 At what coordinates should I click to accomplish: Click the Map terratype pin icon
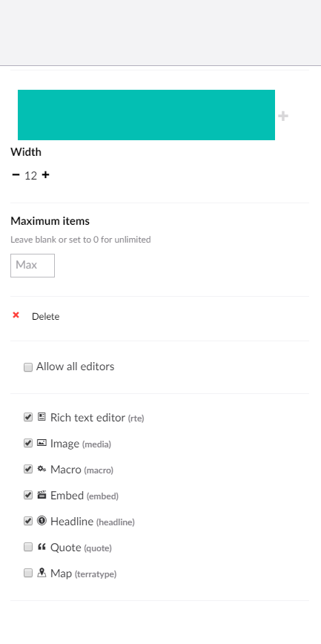(x=42, y=573)
